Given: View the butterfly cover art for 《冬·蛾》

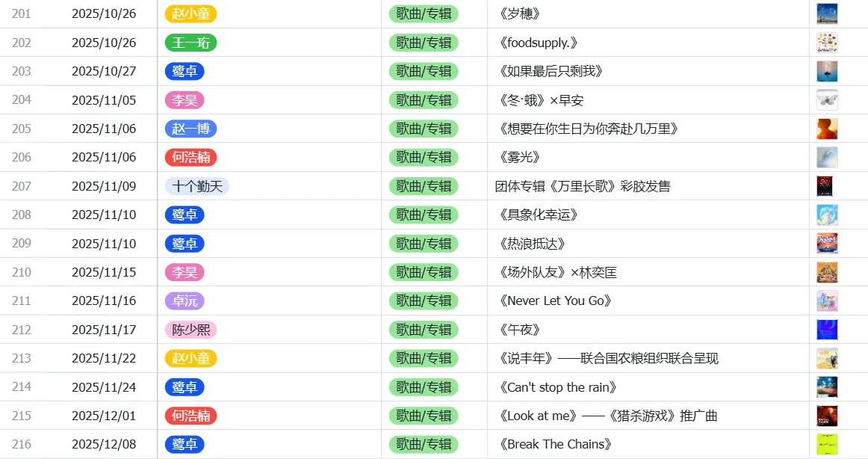Looking at the screenshot, I should pyautogui.click(x=826, y=99).
